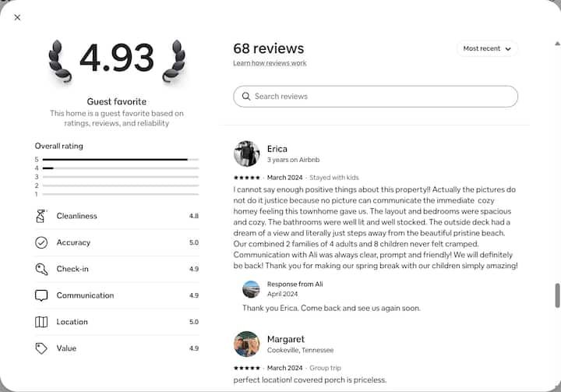Click the Location map icon
The image size is (561, 392).
click(41, 322)
